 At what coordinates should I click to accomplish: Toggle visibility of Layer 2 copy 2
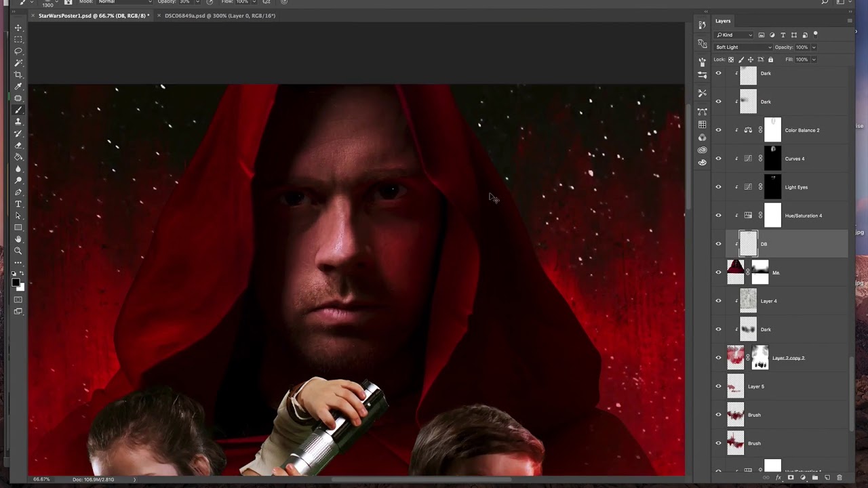click(x=719, y=358)
